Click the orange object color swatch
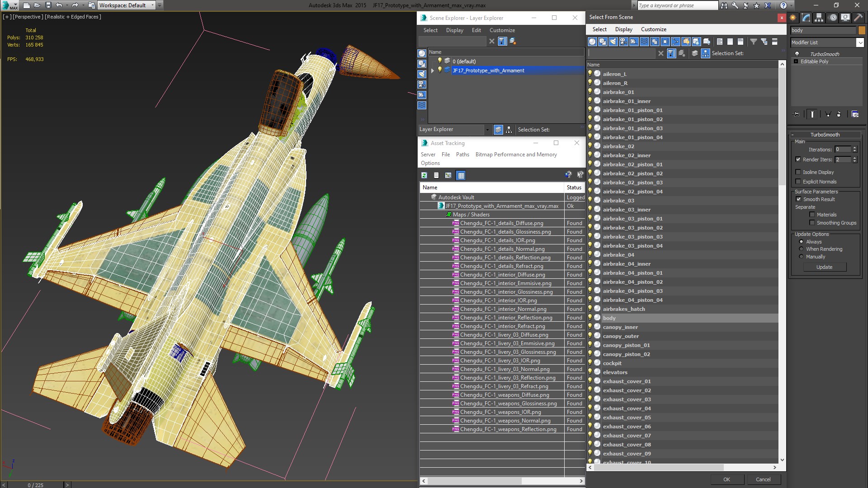The height and width of the screenshot is (488, 868). (x=862, y=30)
